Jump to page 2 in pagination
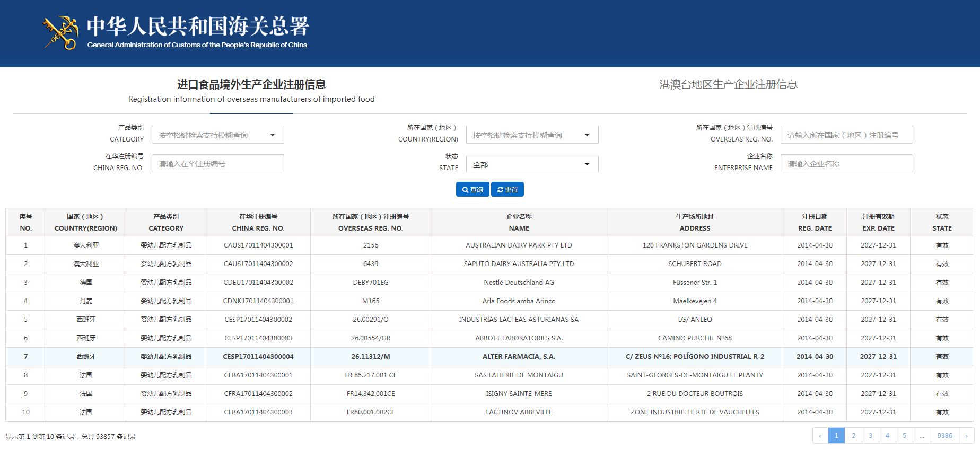980x450 pixels. 853,436
